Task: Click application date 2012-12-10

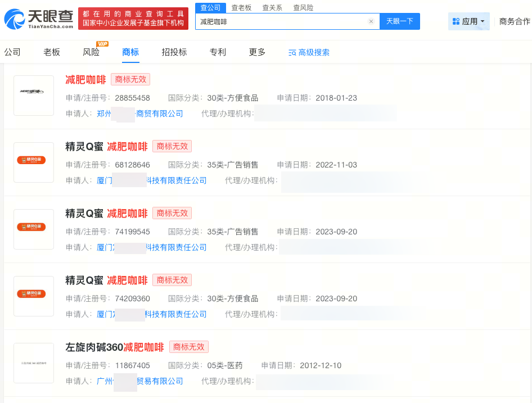Action: click(321, 366)
